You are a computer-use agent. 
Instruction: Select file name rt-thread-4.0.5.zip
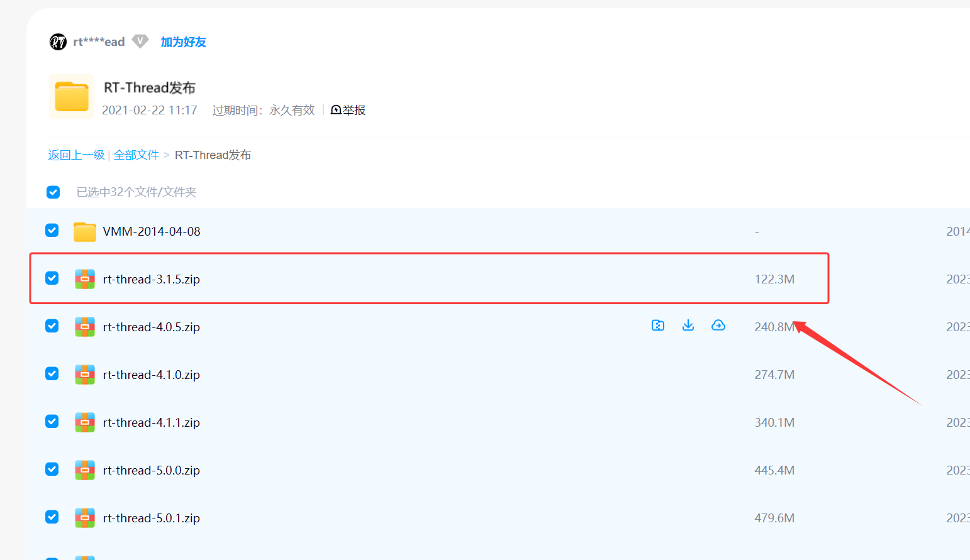[152, 327]
